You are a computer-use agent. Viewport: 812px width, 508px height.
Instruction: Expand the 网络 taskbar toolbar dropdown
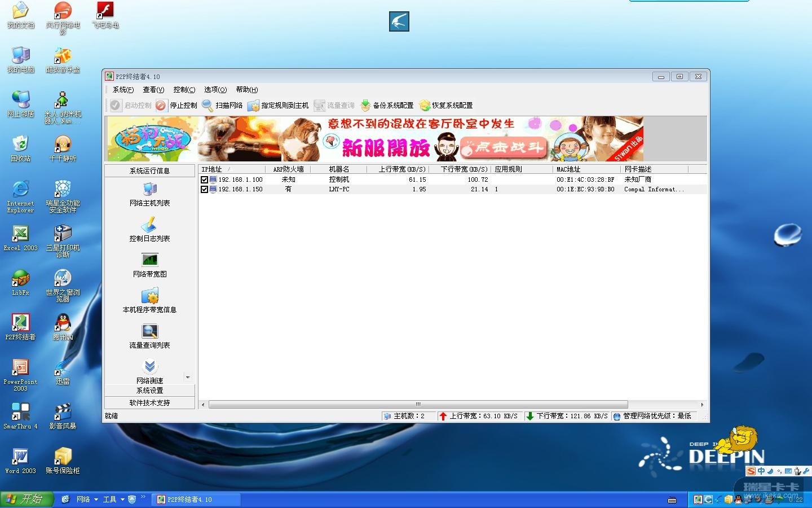click(96, 500)
